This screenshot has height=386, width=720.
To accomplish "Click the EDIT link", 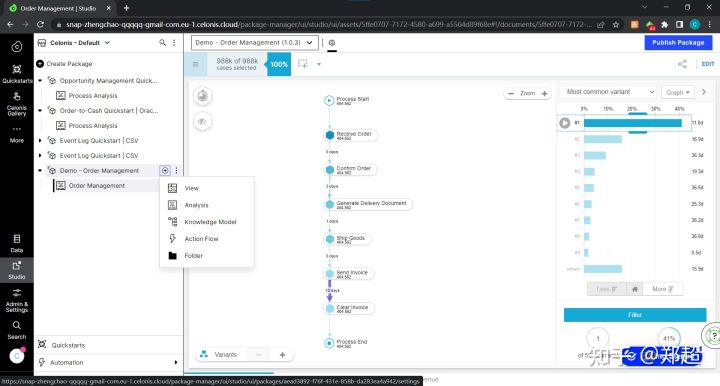I will tap(708, 64).
